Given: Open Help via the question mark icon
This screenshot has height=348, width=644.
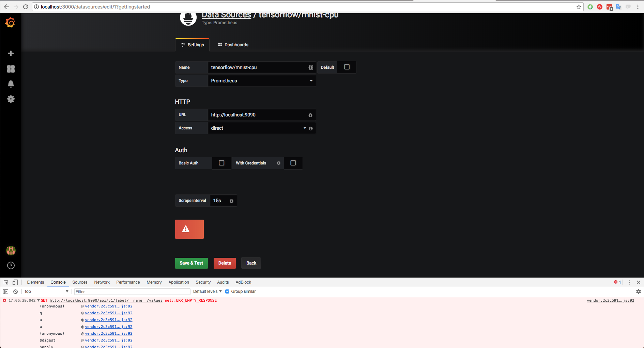Looking at the screenshot, I should (11, 266).
